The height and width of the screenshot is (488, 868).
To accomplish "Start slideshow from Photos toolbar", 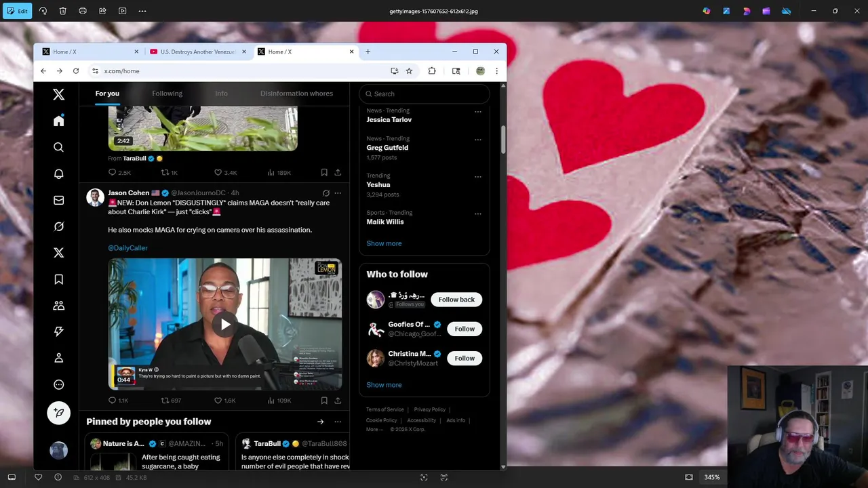I will (122, 11).
